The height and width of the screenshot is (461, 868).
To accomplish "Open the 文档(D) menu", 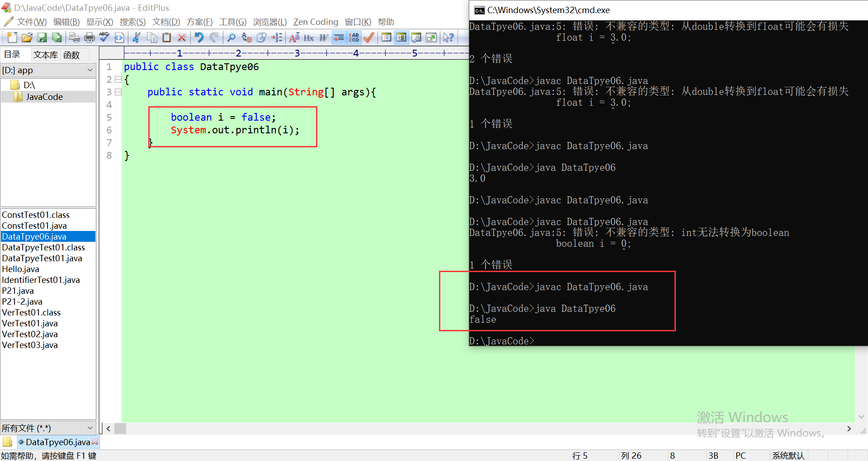I will tap(166, 22).
